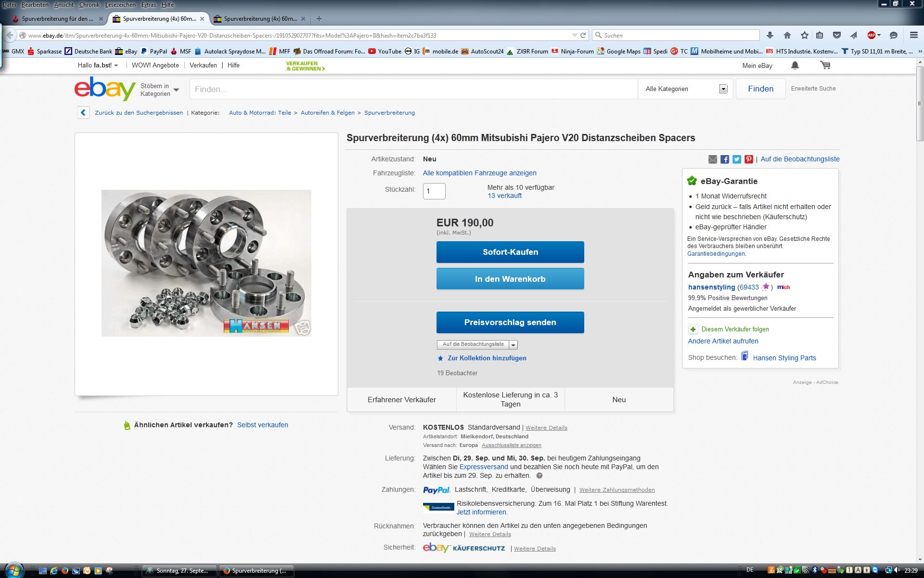Share listing by email envelope icon
Screen dimensions: 924x578
713,159
